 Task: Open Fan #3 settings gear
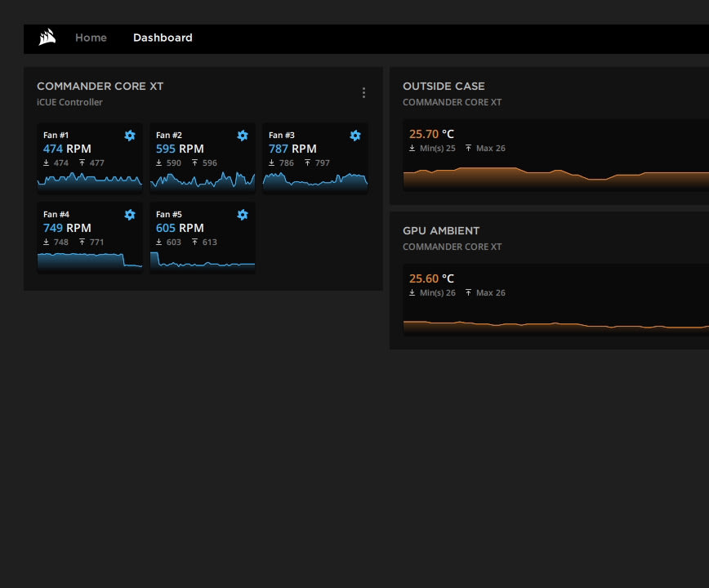click(x=355, y=136)
